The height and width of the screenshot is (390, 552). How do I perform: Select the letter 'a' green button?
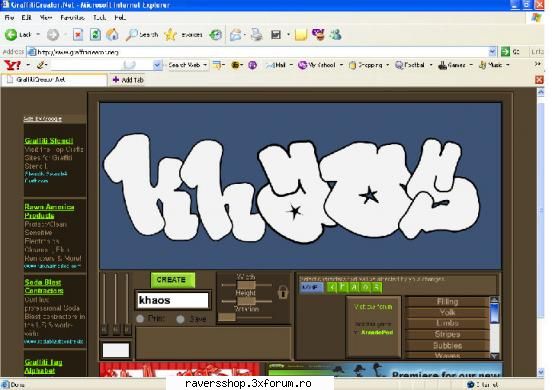tap(354, 287)
